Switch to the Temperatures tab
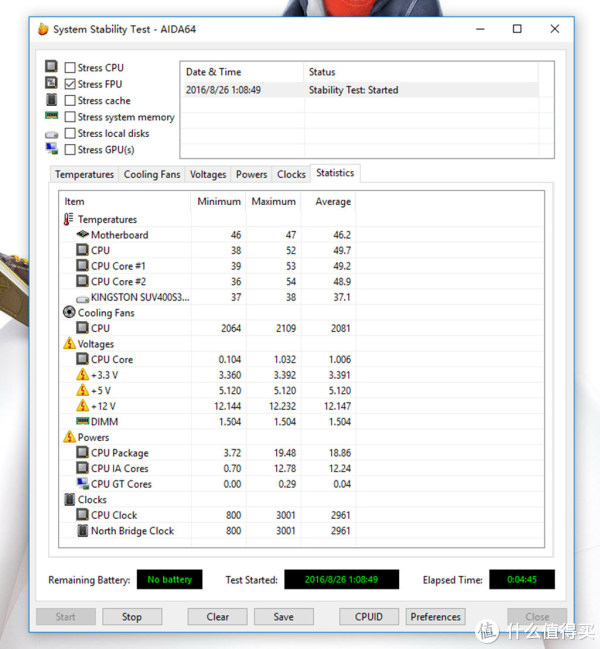 (84, 174)
